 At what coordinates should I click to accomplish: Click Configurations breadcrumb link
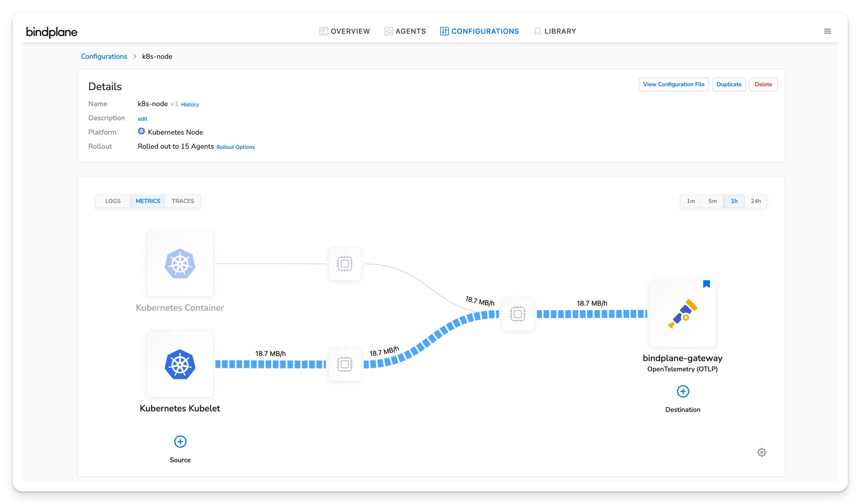point(104,56)
